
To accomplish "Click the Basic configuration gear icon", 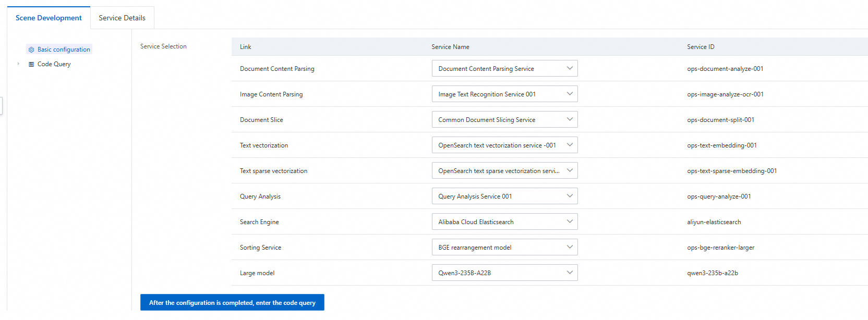I will (x=31, y=50).
